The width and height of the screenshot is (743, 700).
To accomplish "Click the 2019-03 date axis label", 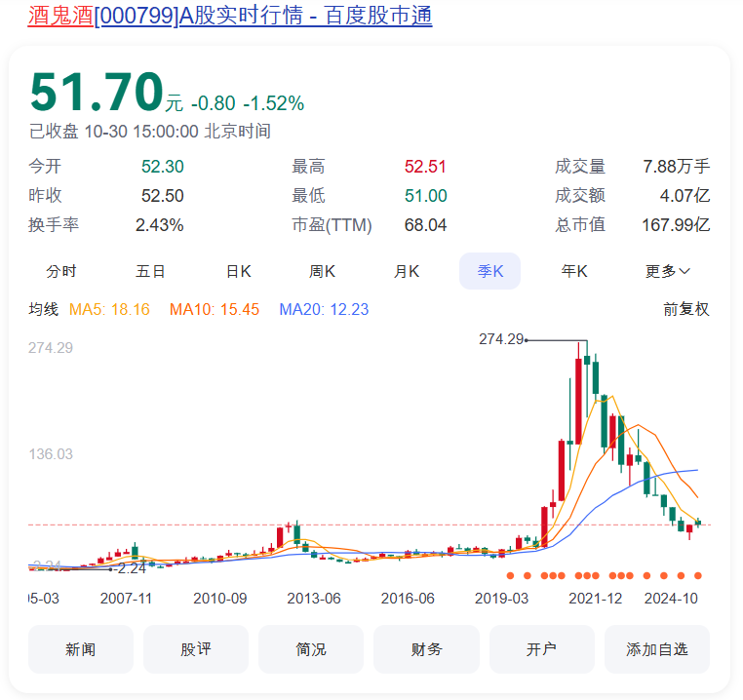I will point(501,598).
